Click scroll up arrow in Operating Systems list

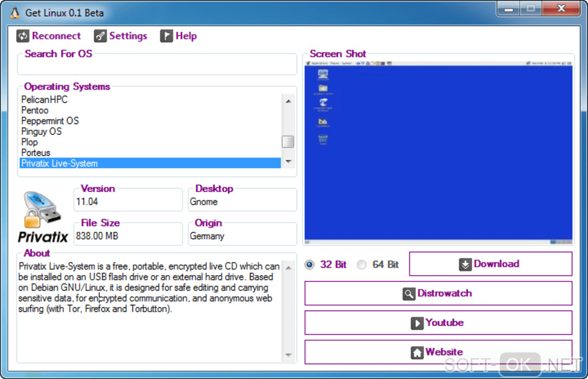click(x=288, y=102)
